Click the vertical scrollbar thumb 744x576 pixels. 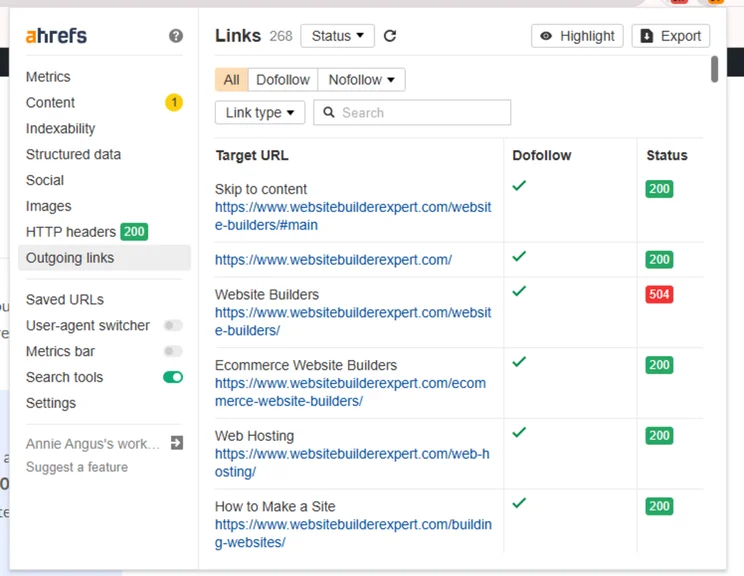(714, 69)
